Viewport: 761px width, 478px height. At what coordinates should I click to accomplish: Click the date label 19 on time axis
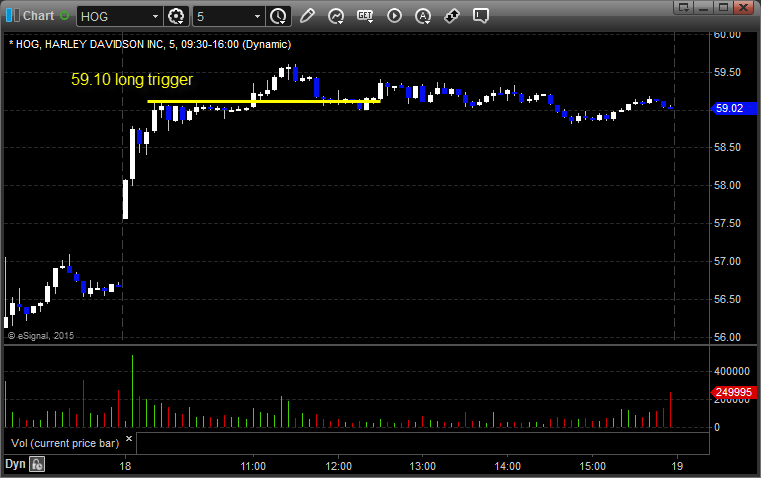677,466
